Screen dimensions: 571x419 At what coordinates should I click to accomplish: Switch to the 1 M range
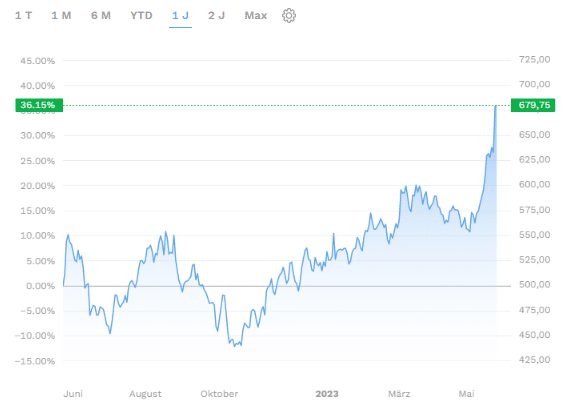[61, 16]
